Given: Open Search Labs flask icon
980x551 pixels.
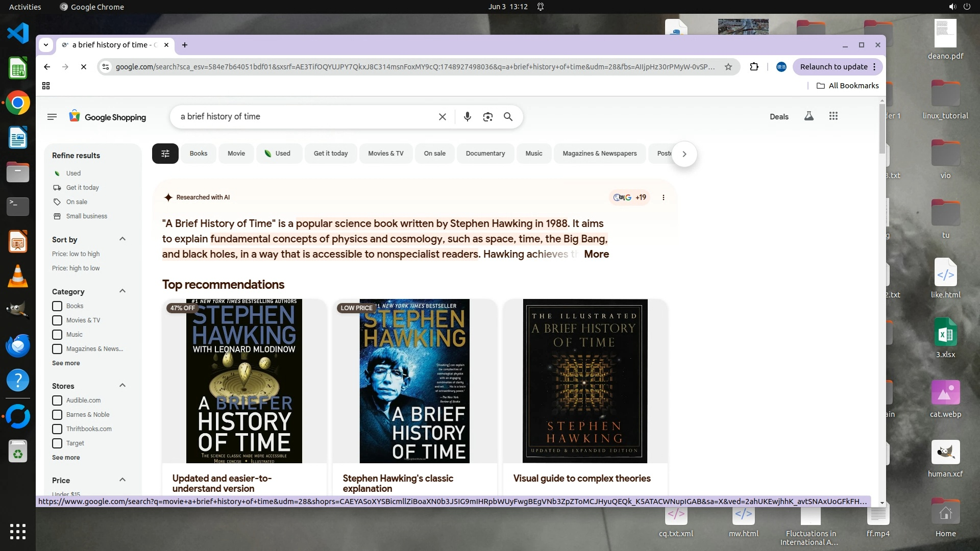Looking at the screenshot, I should (808, 116).
